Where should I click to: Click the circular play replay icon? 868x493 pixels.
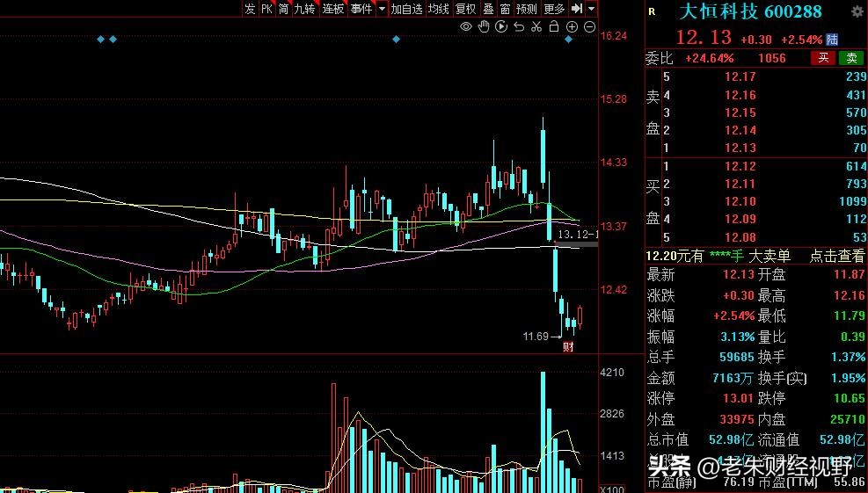[501, 26]
